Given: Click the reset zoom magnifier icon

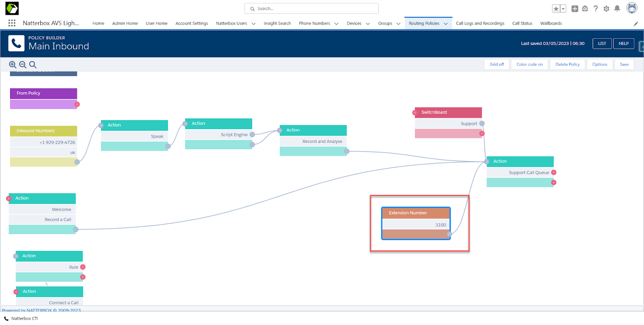Looking at the screenshot, I should pos(33,65).
